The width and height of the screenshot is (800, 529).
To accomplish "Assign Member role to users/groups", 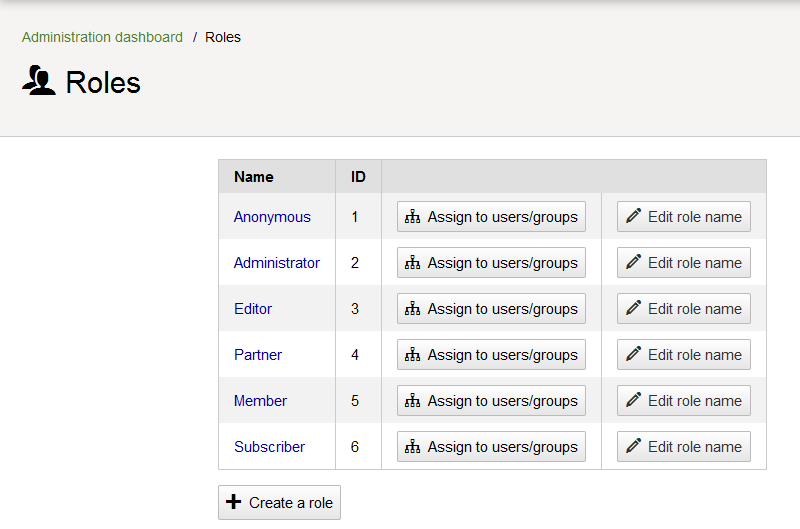I will click(491, 400).
